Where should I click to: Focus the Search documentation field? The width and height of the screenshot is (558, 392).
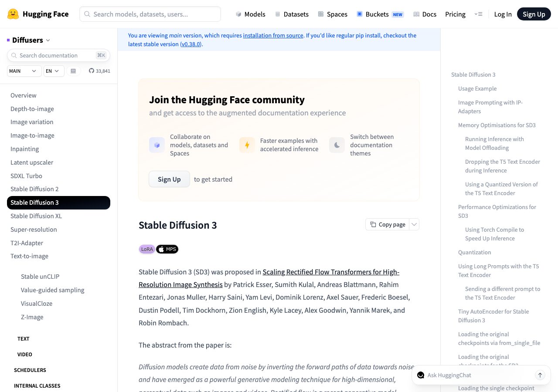[58, 55]
